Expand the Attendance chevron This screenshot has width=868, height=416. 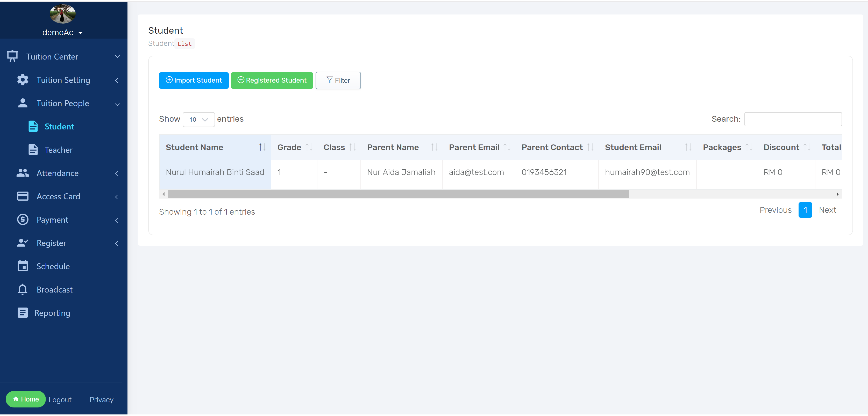[x=117, y=174]
